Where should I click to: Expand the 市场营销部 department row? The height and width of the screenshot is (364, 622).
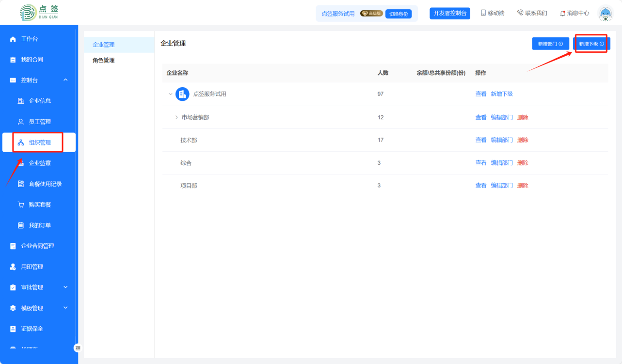(176, 117)
